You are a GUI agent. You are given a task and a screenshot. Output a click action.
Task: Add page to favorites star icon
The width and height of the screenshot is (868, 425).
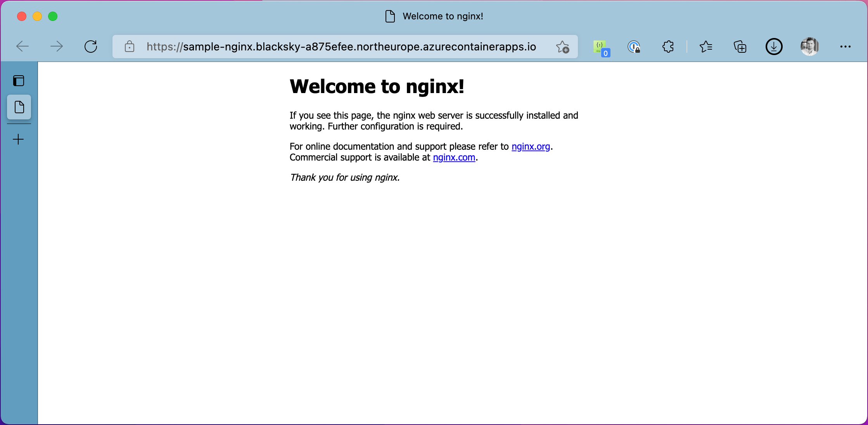coord(562,47)
